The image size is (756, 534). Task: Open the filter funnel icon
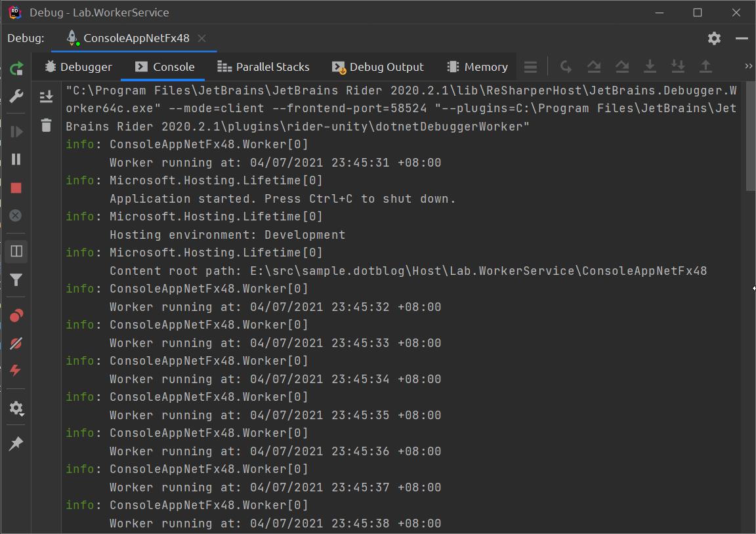pyautogui.click(x=16, y=280)
